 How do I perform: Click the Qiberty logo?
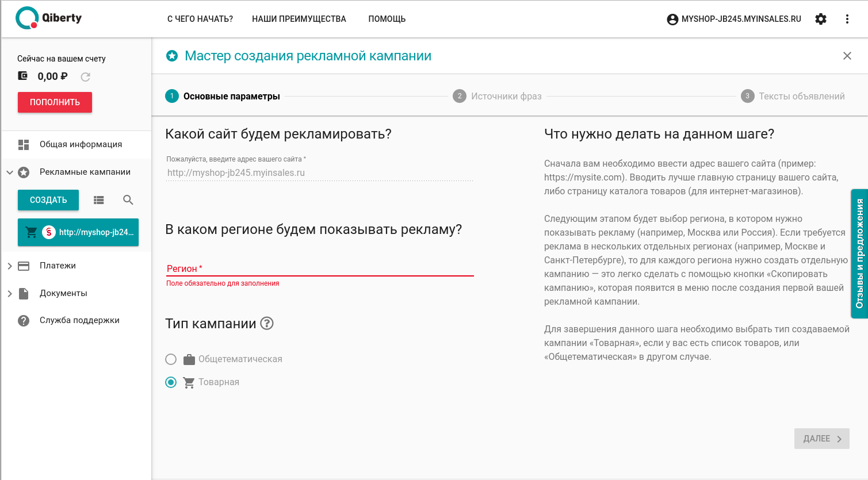tap(49, 18)
